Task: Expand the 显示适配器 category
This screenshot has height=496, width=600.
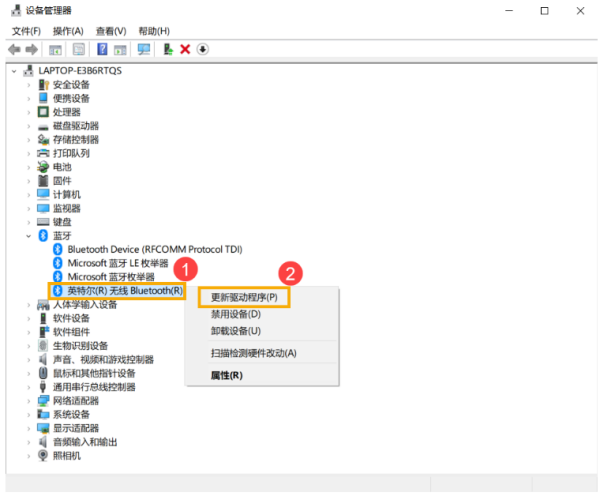Action: pyautogui.click(x=29, y=428)
